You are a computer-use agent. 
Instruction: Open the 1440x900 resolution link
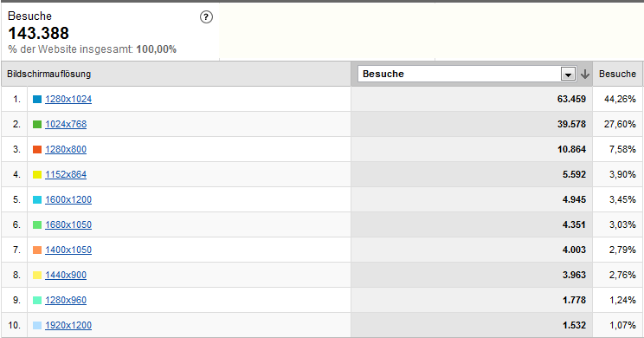coord(66,275)
